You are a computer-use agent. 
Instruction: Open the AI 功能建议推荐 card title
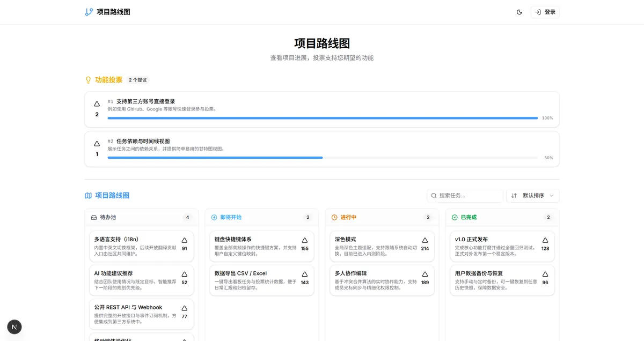[x=113, y=273]
